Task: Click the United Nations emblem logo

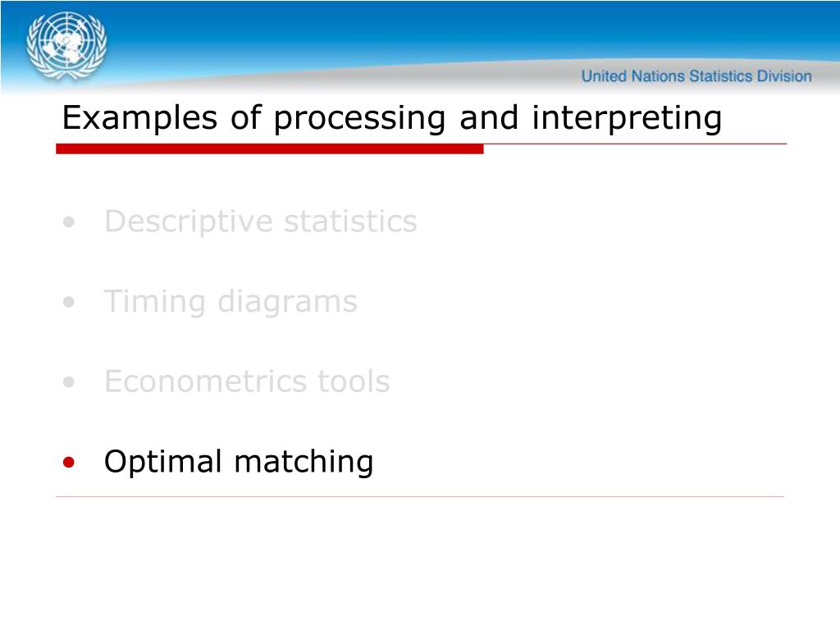Action: tap(66, 46)
